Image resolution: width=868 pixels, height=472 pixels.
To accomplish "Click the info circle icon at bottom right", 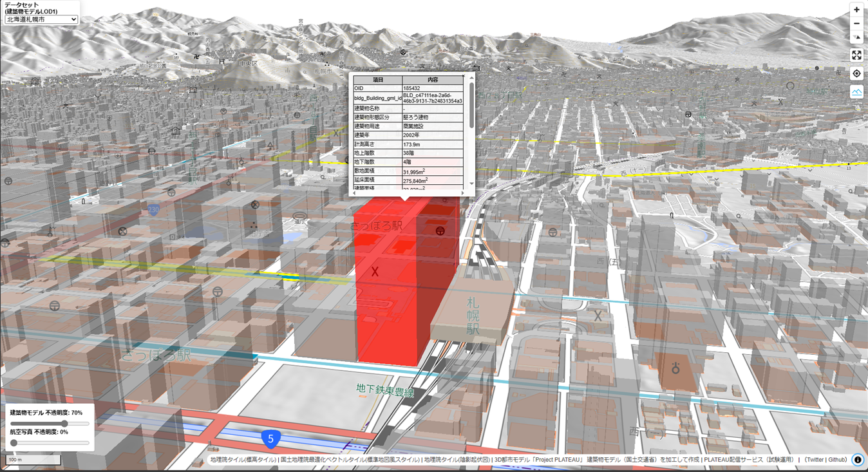I will 857,460.
